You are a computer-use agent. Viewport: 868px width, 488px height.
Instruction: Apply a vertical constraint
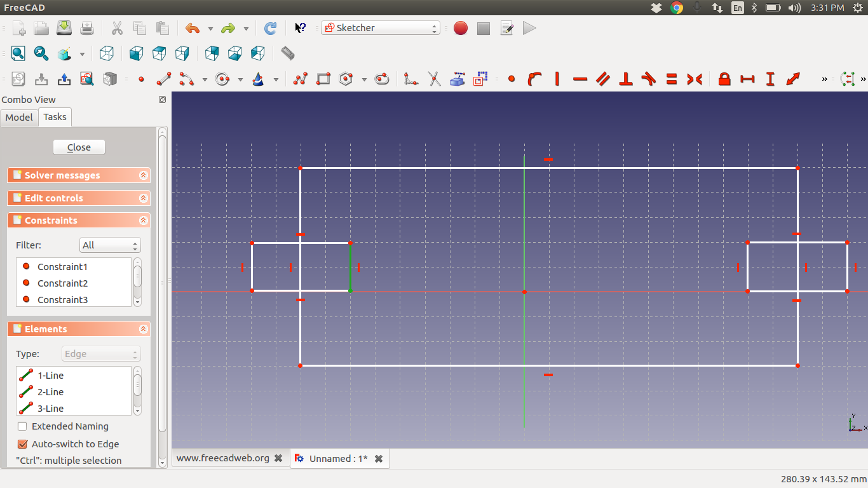557,79
